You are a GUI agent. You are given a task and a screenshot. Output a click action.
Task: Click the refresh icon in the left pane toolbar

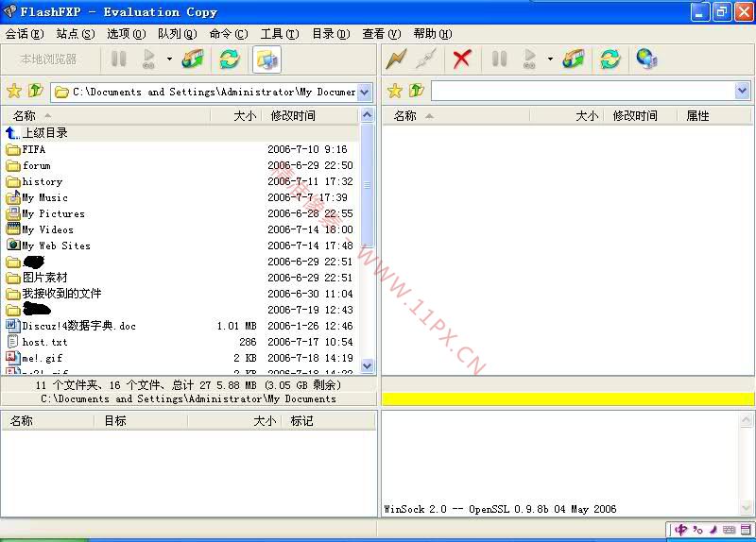229,59
